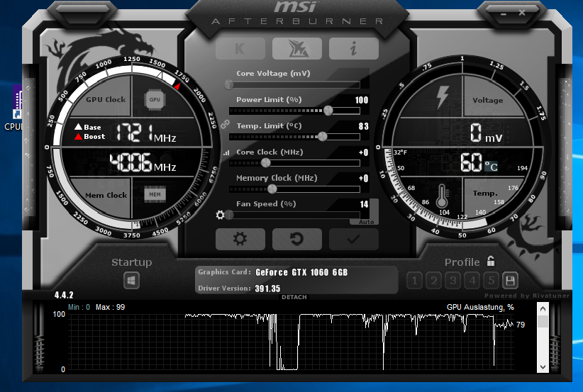The width and height of the screenshot is (583, 392).
Task: Open the Kombustor K button
Action: coord(240,49)
